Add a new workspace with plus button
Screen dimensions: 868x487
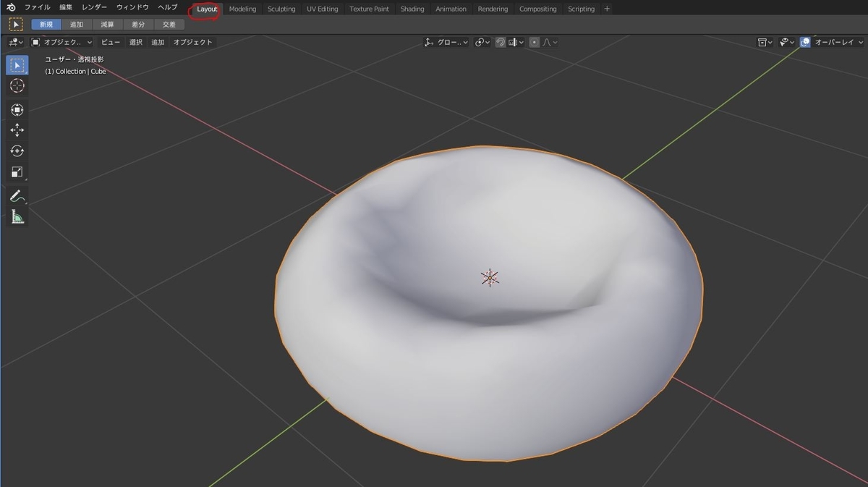[x=607, y=9]
